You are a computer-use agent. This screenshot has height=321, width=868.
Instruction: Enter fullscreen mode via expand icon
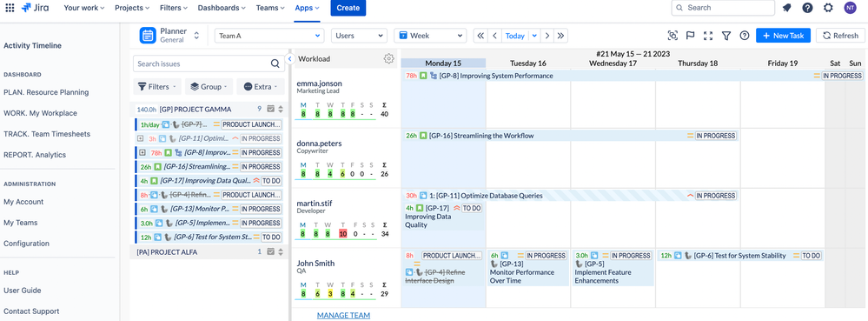point(708,36)
